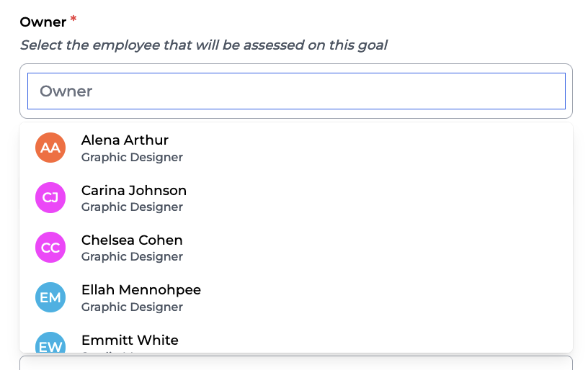588x370 pixels.
Task: Click Graphic Designer under Ellah Mennohpee
Action: (x=132, y=307)
